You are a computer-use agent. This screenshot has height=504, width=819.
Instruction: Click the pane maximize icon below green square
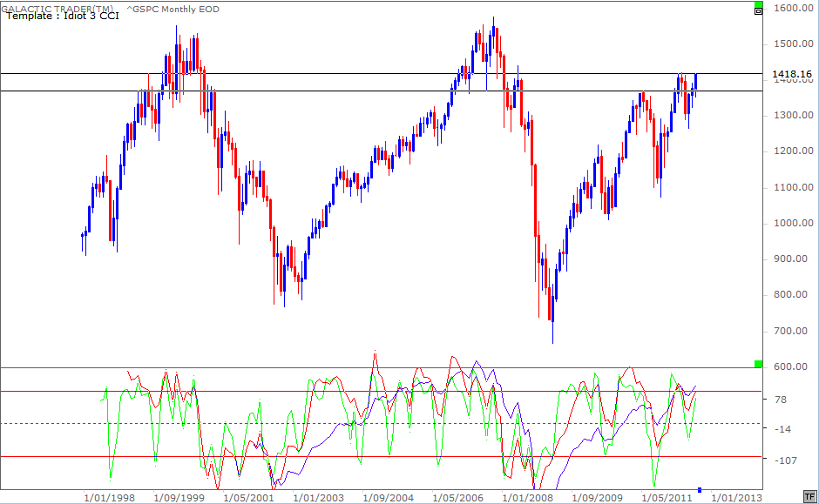click(x=758, y=11)
